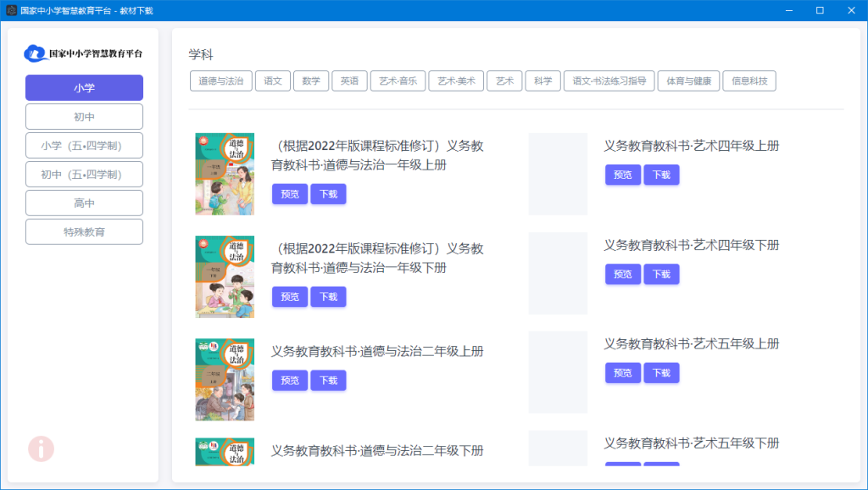The width and height of the screenshot is (868, 490).
Task: Open cover of 道德与法治二年级上册
Action: click(225, 380)
